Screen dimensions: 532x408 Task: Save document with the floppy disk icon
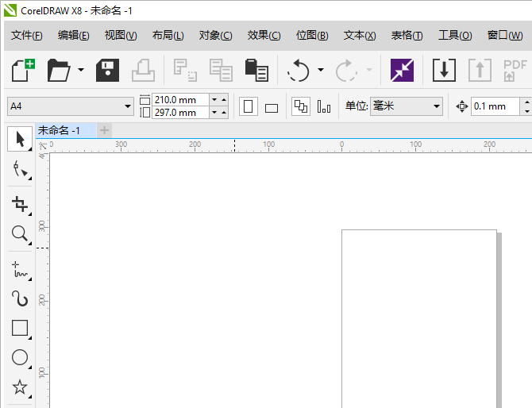107,70
